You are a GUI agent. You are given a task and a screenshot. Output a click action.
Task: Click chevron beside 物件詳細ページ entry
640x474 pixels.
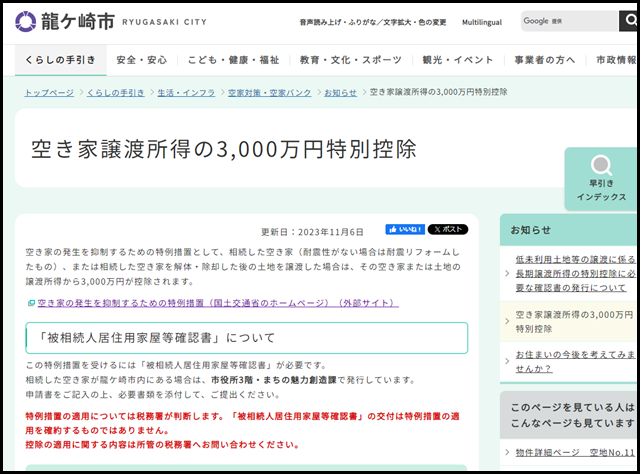click(x=507, y=452)
